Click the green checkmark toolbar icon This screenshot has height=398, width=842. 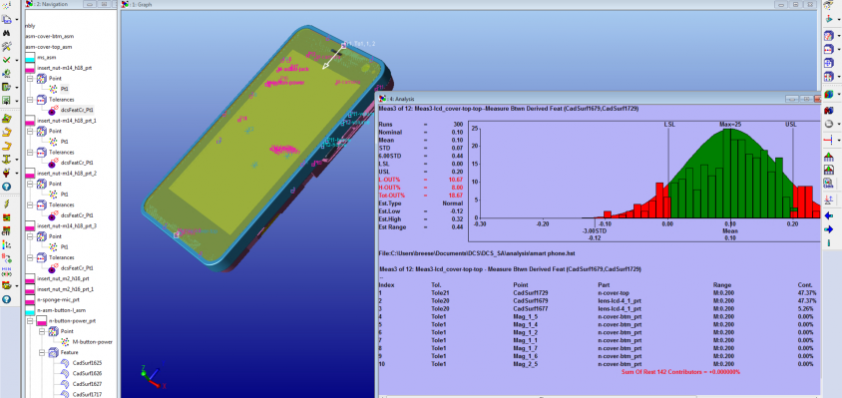click(x=7, y=60)
